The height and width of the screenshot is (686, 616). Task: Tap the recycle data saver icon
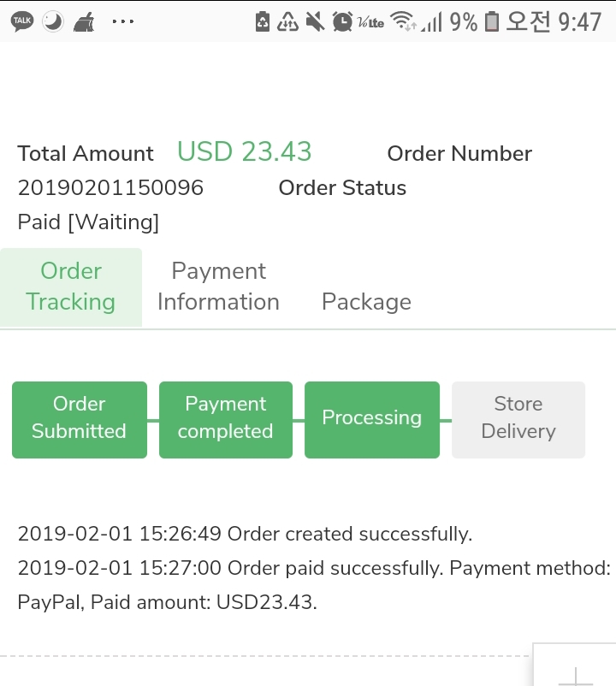click(x=288, y=21)
